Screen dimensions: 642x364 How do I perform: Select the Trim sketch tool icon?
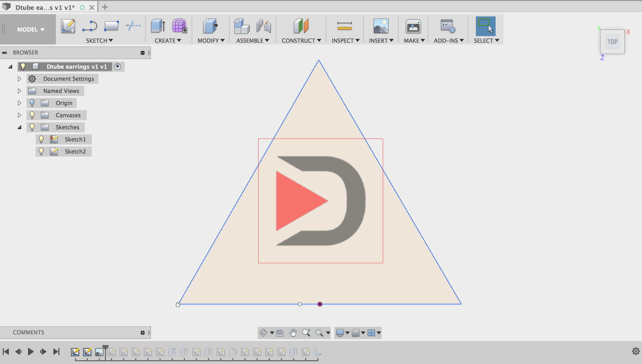point(133,26)
